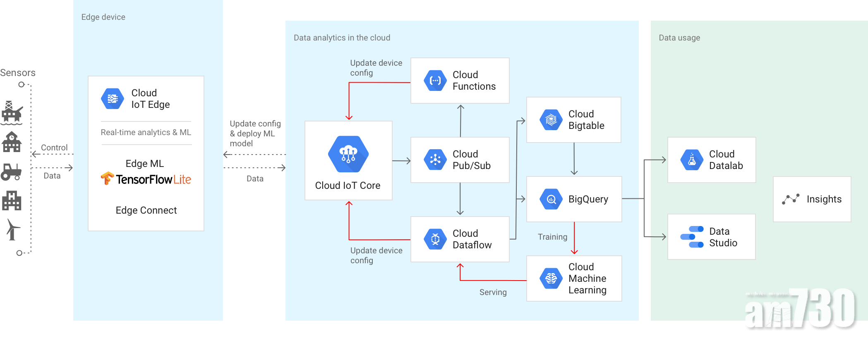
Task: Click the TensorFlow Lite logo
Action: [146, 179]
